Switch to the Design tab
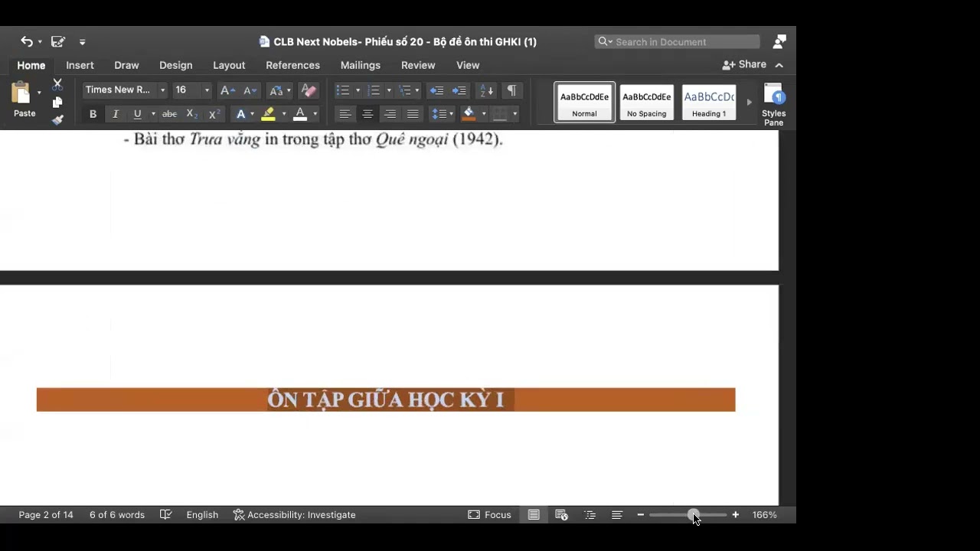This screenshot has height=551, width=980. point(175,65)
